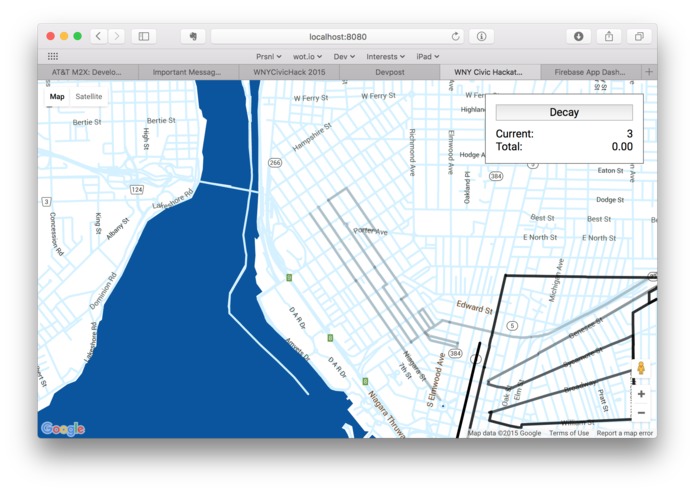
Task: Click the Richmond Ave label
Action: [x=412, y=152]
